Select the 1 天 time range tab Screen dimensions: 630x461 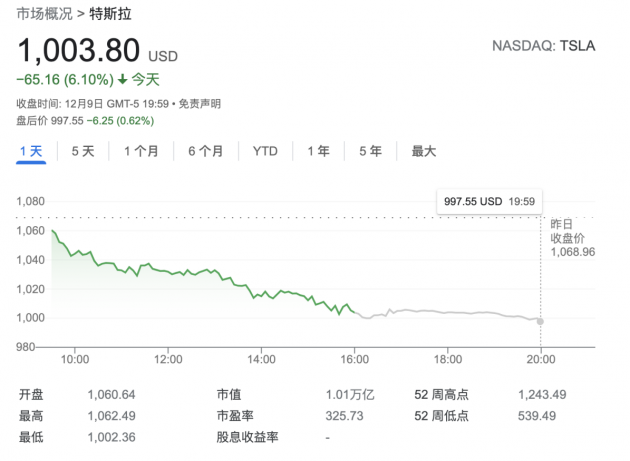pos(31,151)
